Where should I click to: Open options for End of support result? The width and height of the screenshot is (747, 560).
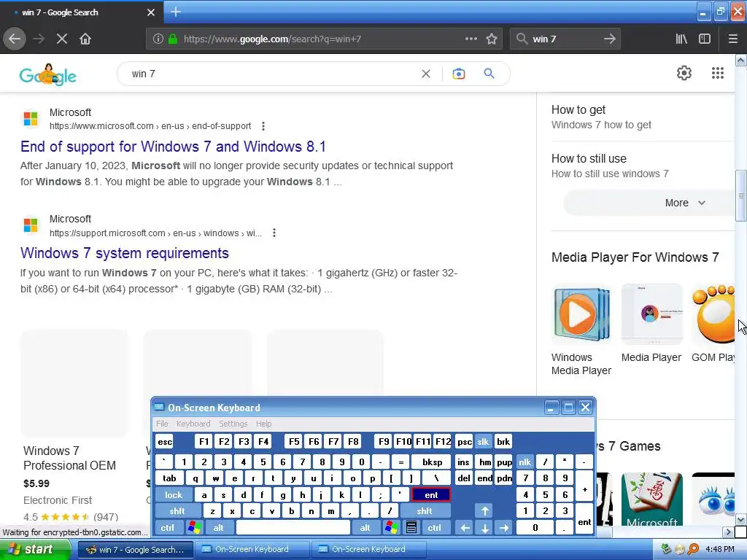(263, 126)
